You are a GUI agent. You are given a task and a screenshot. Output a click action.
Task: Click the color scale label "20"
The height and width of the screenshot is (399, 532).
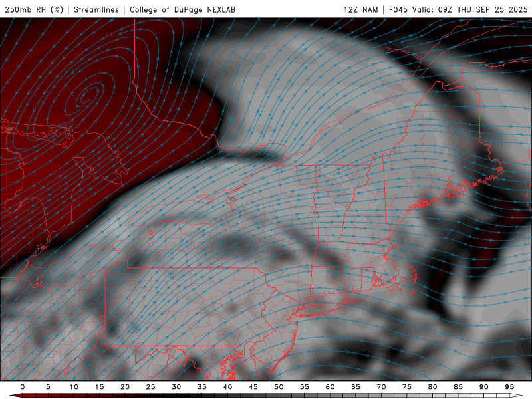click(x=125, y=387)
